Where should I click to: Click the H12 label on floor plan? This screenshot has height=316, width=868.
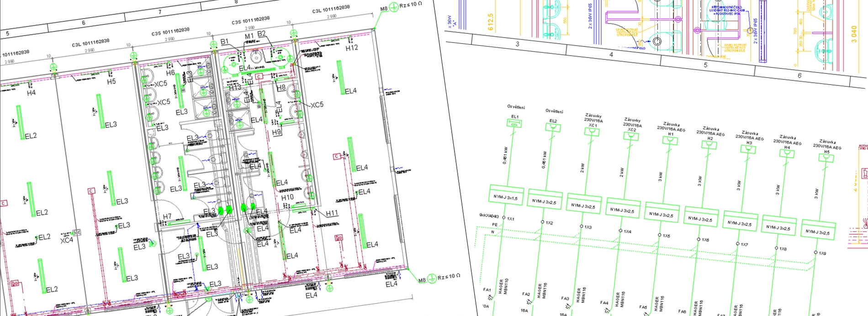pos(351,48)
